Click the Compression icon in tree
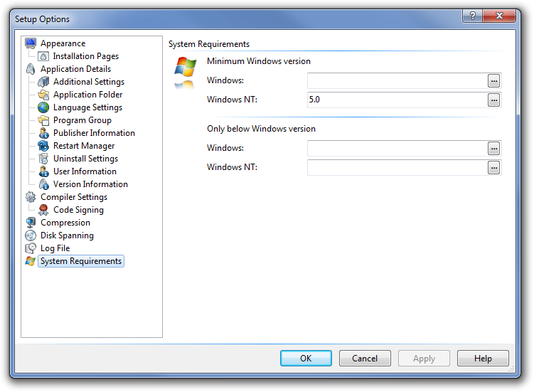Image resolution: width=534 pixels, height=392 pixels. [31, 223]
